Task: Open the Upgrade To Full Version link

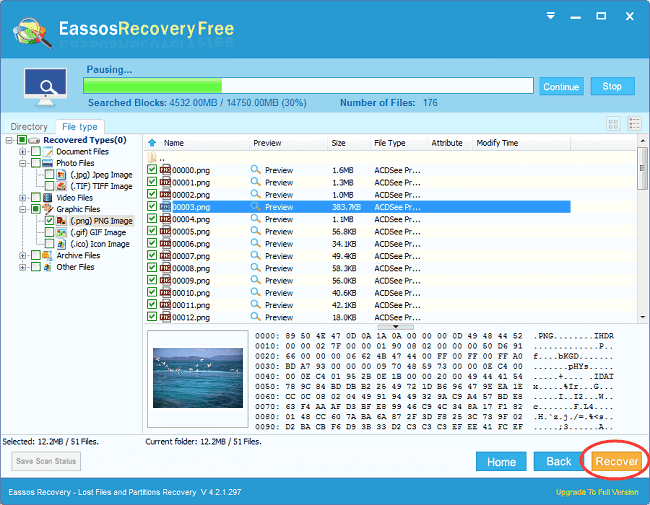Action: pyautogui.click(x=597, y=492)
